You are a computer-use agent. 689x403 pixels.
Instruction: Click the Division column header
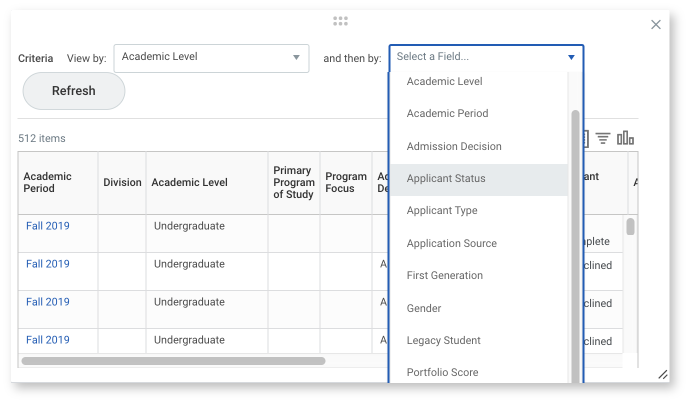(122, 182)
